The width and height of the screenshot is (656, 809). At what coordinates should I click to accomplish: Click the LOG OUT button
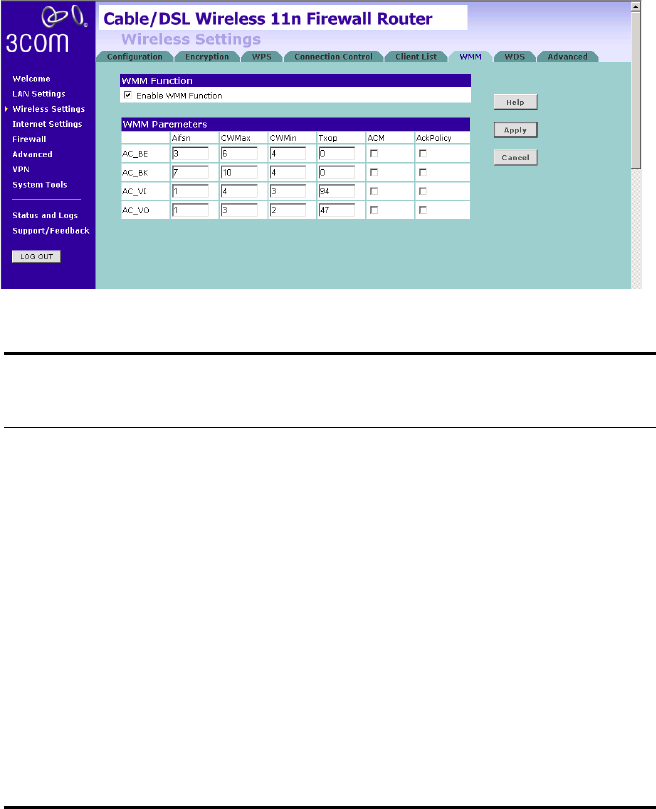[x=36, y=256]
